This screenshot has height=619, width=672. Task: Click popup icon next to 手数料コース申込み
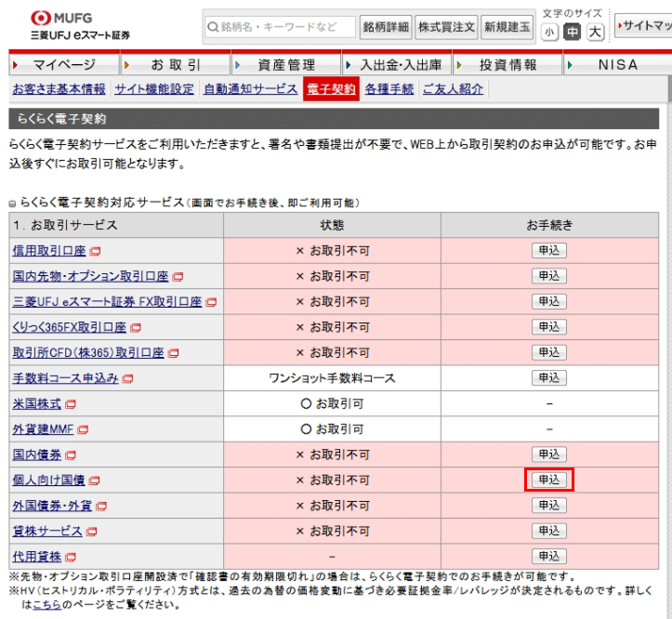pyautogui.click(x=127, y=379)
